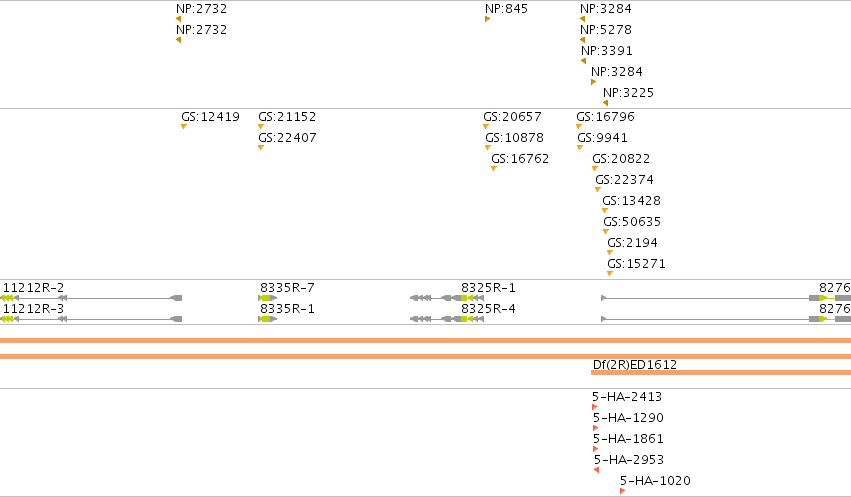Image resolution: width=851 pixels, height=497 pixels.
Task: Click the 5-HA-1861 insertion marker
Action: (x=595, y=449)
